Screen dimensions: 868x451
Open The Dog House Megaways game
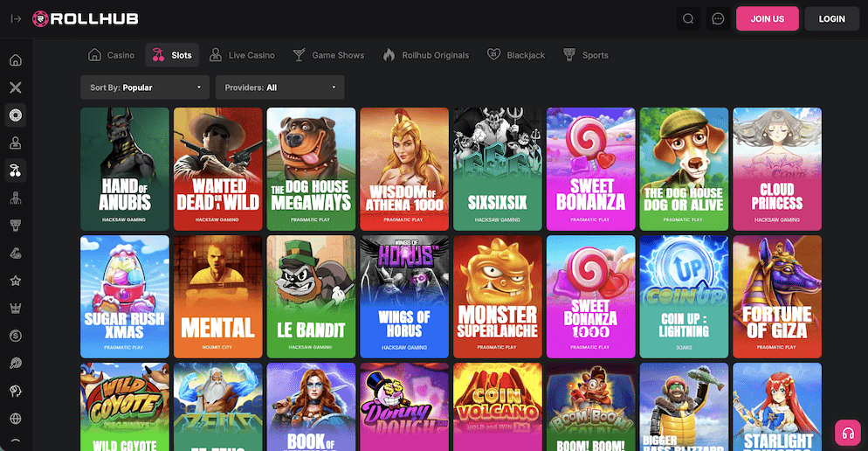311,169
